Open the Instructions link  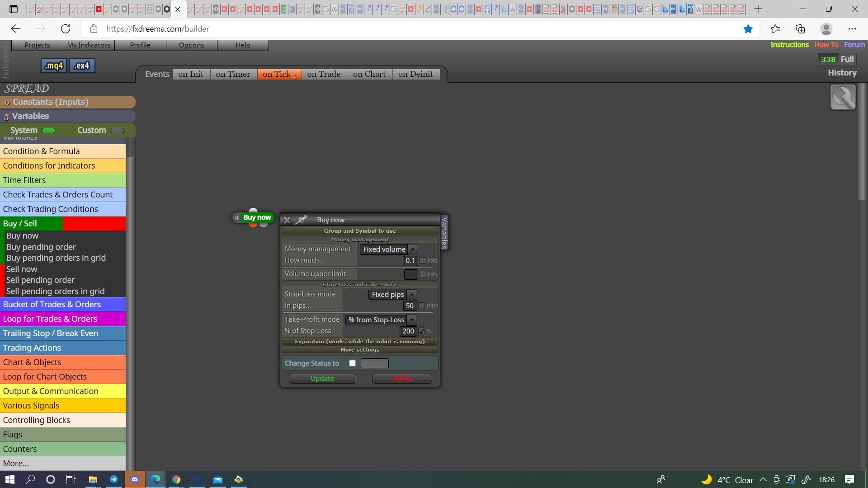(789, 45)
